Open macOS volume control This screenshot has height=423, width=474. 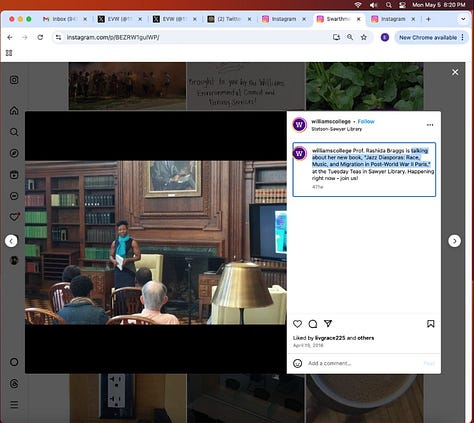click(x=373, y=5)
